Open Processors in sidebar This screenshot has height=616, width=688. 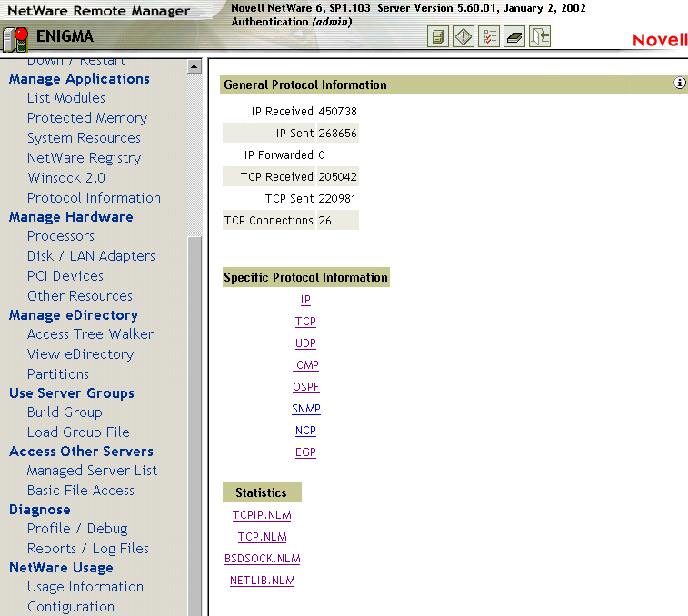tap(61, 236)
